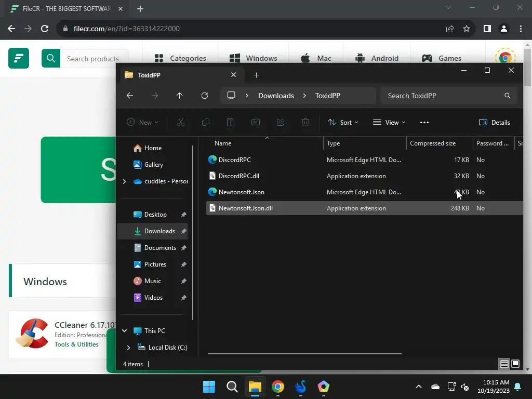Click Downloads in the address breadcrumb
Image resolution: width=532 pixels, height=399 pixels.
(x=276, y=96)
